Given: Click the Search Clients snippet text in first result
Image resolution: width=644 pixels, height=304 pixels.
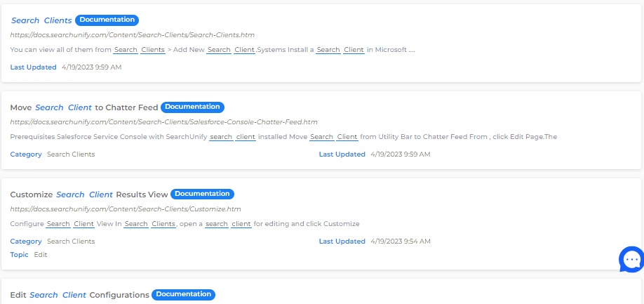Looking at the screenshot, I should 213,50.
